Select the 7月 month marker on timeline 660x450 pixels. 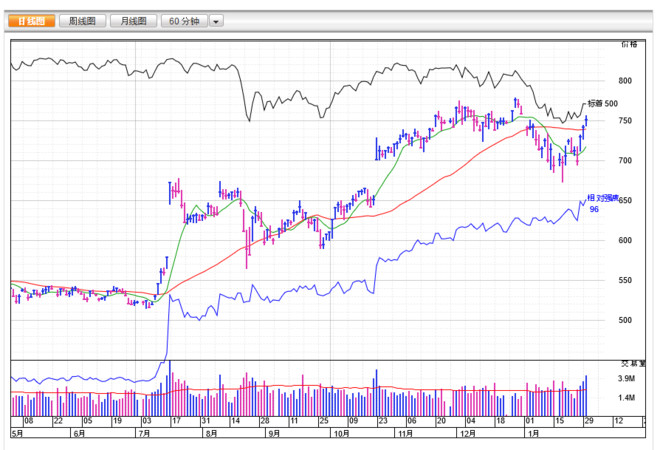coord(144,433)
